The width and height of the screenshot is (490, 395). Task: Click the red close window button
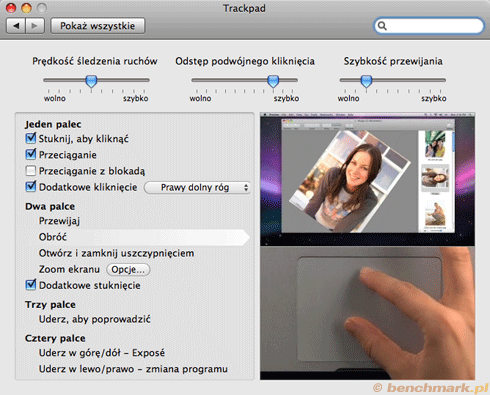click(11, 8)
